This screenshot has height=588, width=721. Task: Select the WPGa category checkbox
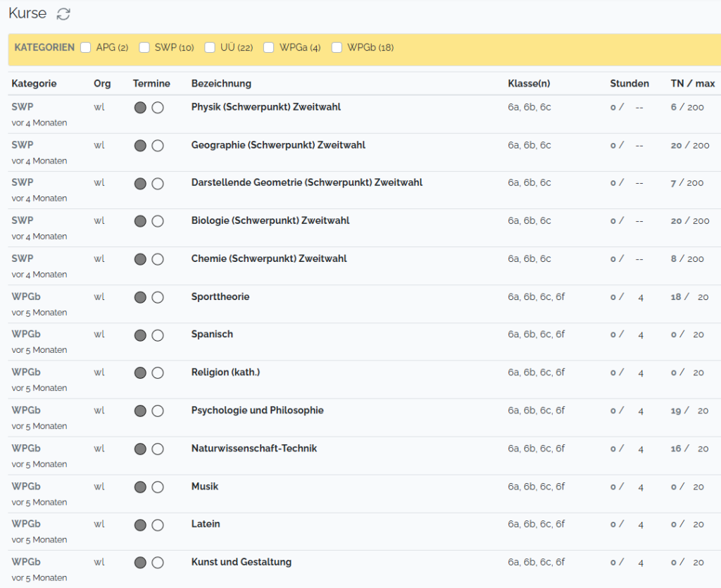(269, 48)
